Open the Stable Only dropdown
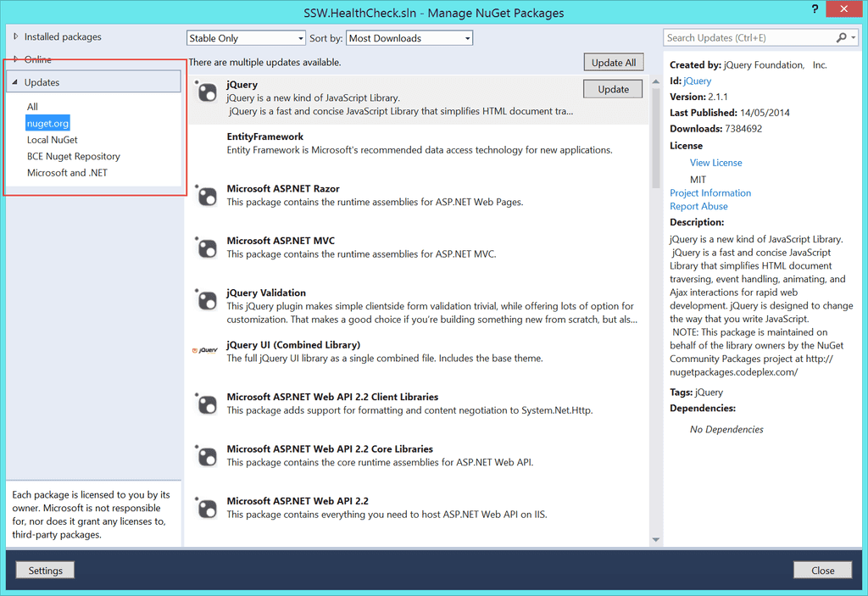868x596 pixels. click(x=298, y=37)
